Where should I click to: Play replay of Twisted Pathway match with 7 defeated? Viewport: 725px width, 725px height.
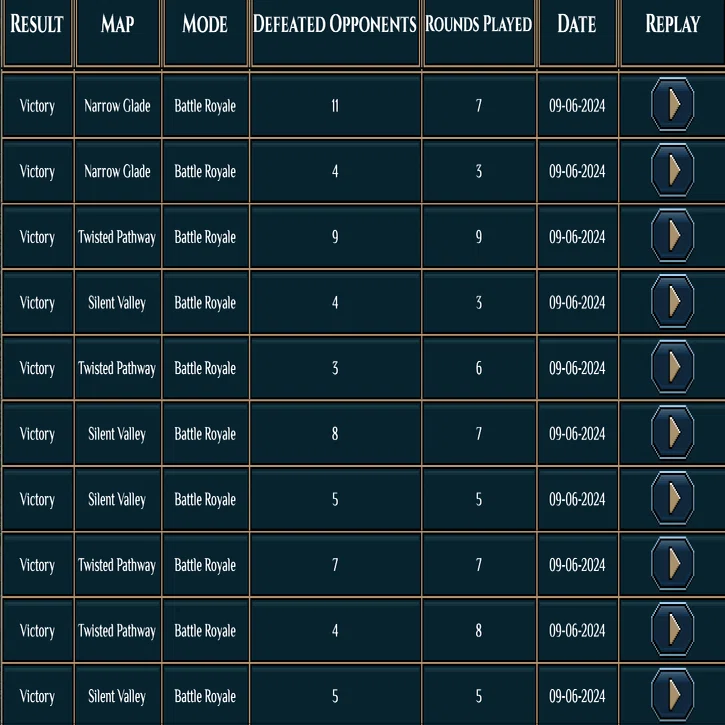[x=672, y=565]
